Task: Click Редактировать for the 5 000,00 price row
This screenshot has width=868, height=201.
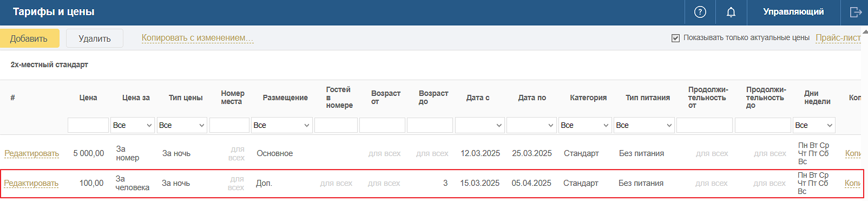Action: point(32,153)
